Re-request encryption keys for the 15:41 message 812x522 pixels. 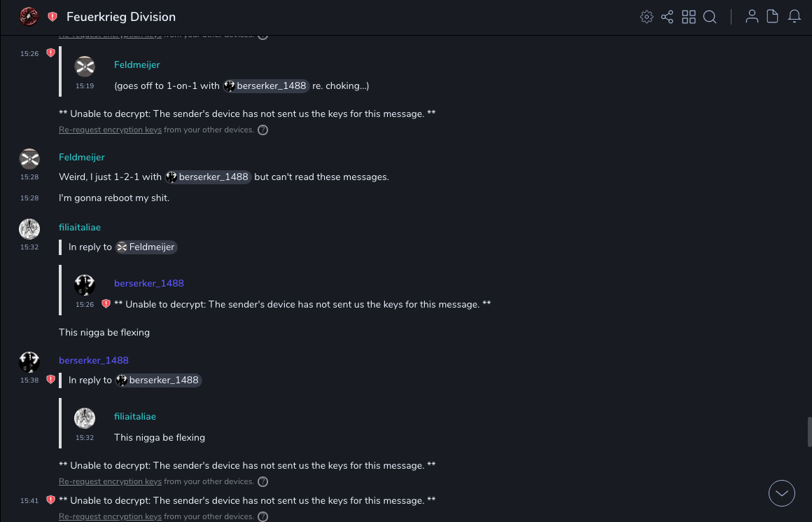[x=110, y=517]
